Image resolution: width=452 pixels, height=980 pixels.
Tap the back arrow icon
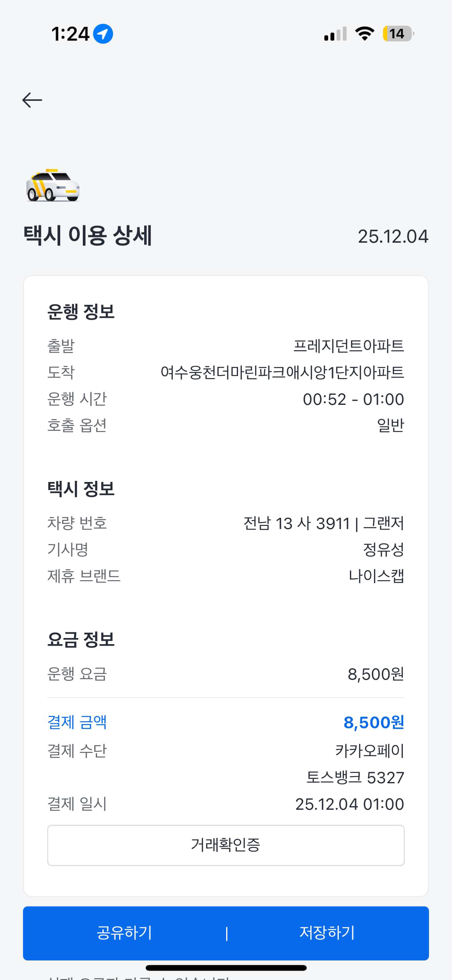coord(32,100)
